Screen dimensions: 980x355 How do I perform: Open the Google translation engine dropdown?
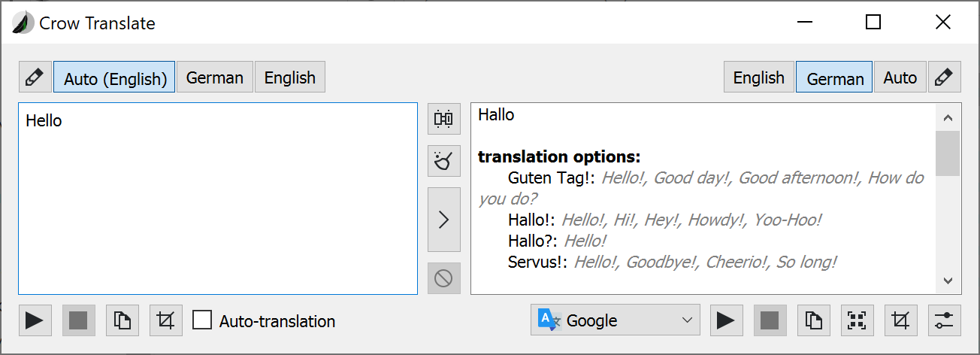615,320
